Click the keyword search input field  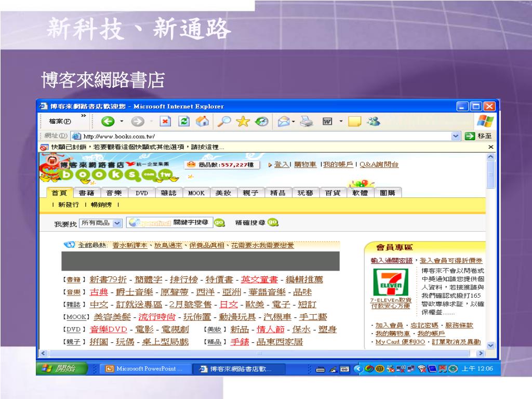point(170,222)
